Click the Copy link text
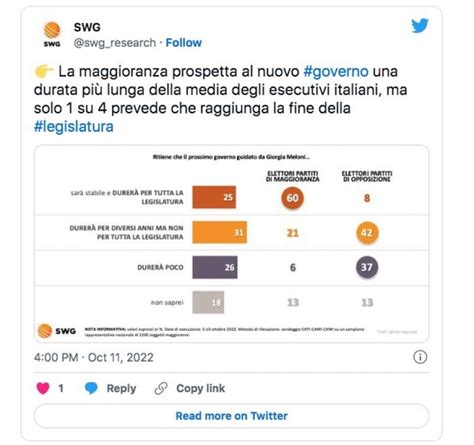This screenshot has height=445, width=474. (x=201, y=388)
